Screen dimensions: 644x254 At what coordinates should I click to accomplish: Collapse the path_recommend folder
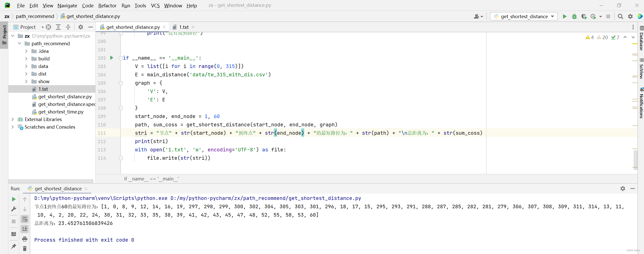coord(19,43)
